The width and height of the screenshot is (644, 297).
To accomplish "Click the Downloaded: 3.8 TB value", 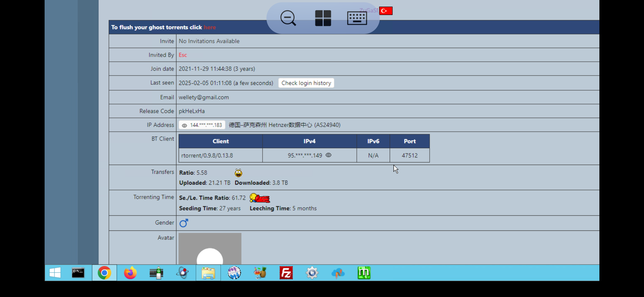I will point(261,183).
